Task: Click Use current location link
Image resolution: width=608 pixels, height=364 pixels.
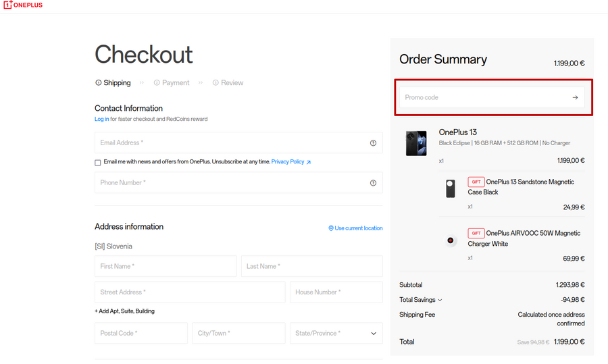Action: coord(359,228)
